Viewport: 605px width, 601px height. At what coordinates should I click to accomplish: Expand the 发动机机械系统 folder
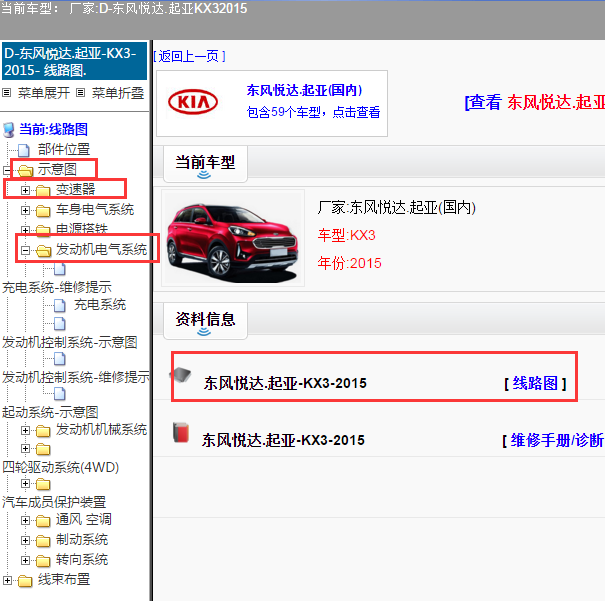pos(25,430)
